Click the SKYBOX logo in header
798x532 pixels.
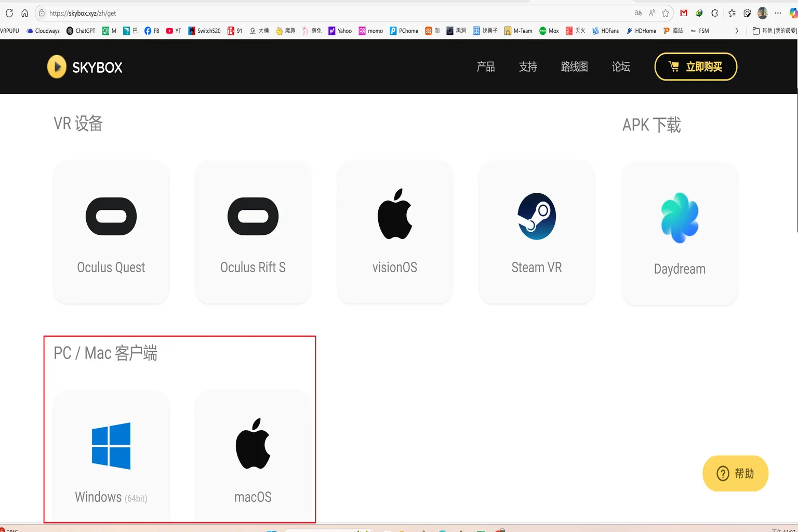[x=85, y=67]
